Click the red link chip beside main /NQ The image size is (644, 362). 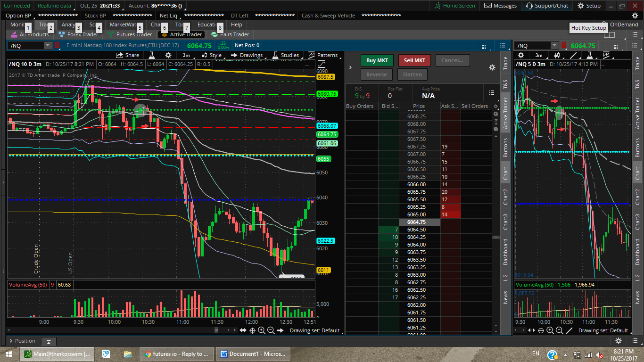tap(57, 45)
